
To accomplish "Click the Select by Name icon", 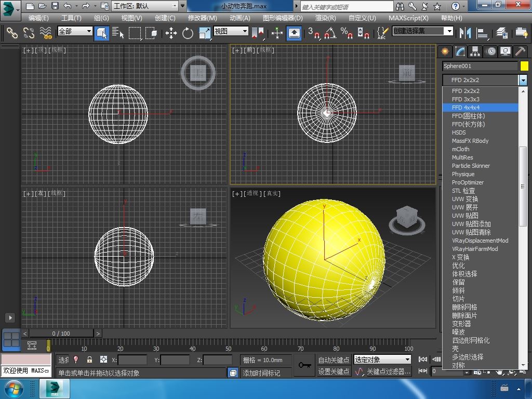I will click(118, 33).
